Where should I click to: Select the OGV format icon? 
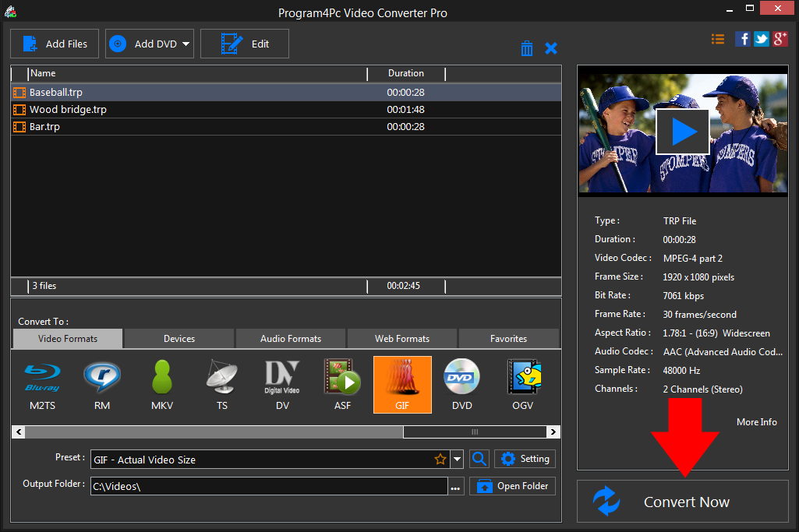(522, 384)
